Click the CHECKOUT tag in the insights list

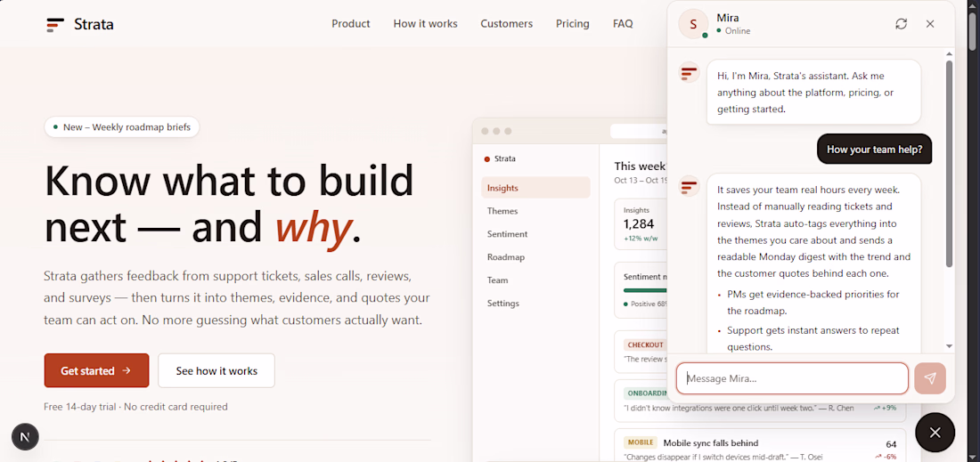[x=645, y=344]
